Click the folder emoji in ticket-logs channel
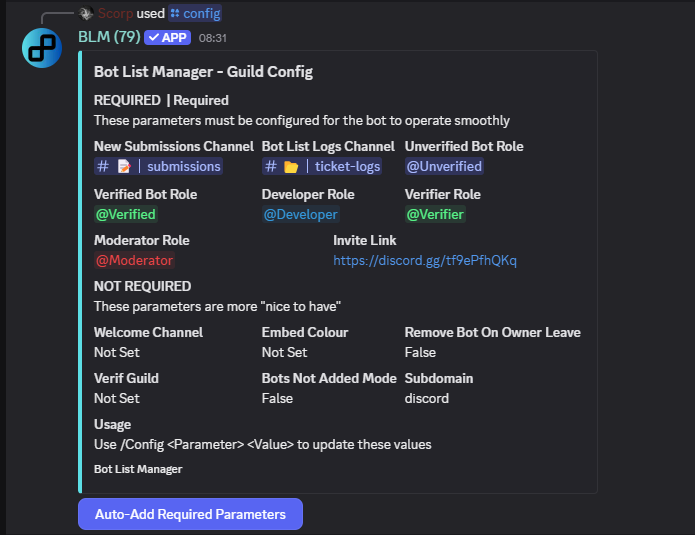Viewport: 695px width, 535px height. [x=291, y=167]
